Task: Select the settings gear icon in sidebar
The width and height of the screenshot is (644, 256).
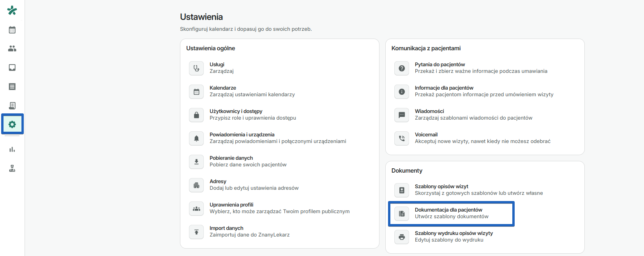Action: tap(12, 125)
